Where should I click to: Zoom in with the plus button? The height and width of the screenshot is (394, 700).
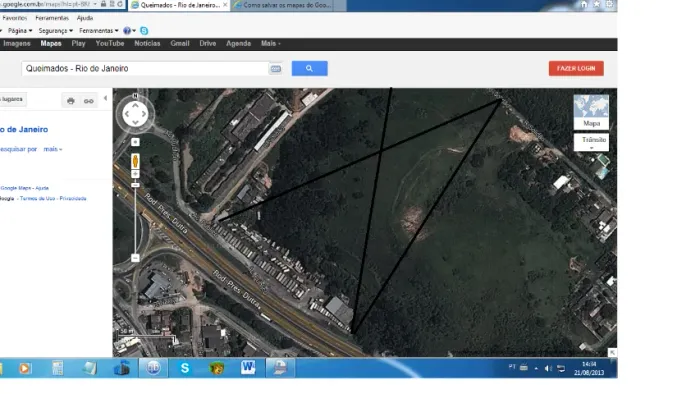(x=135, y=174)
